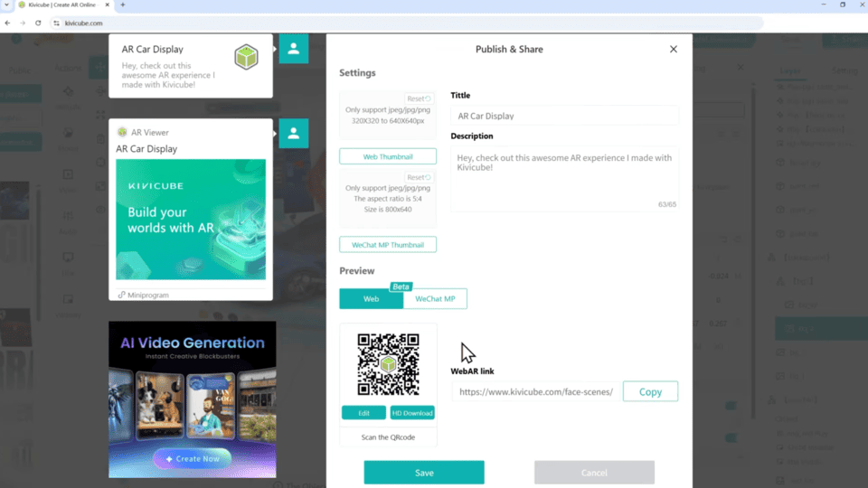This screenshot has height=488, width=868.
Task: Click the AR Viewer logo icon
Action: click(x=122, y=132)
